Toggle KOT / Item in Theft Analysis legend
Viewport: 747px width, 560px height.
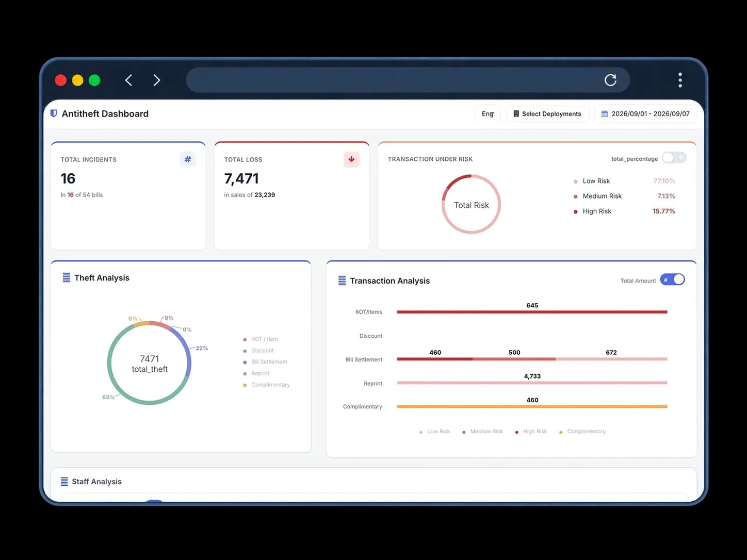click(x=261, y=339)
